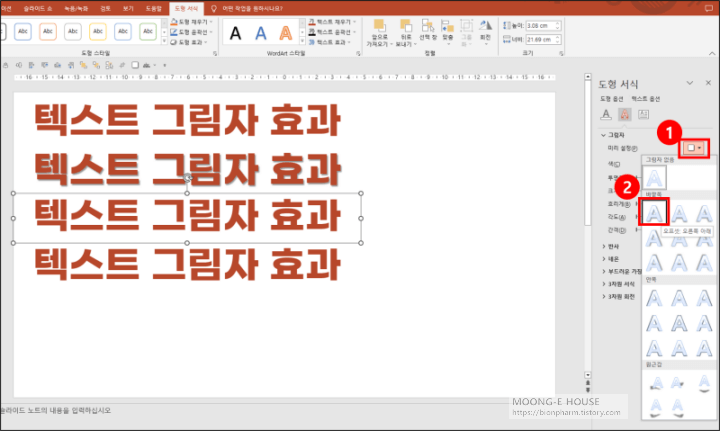Switch to 도형 옵션 (Shape Options)
The width and height of the screenshot is (720, 431).
click(612, 99)
